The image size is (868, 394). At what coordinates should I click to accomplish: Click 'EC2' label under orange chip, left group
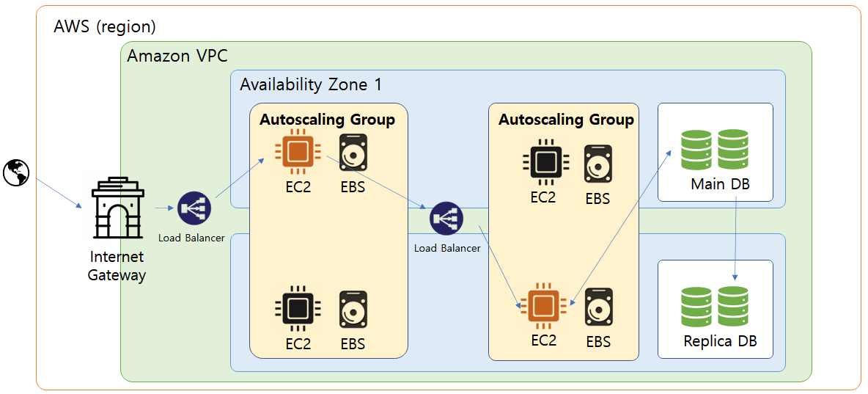tap(298, 187)
